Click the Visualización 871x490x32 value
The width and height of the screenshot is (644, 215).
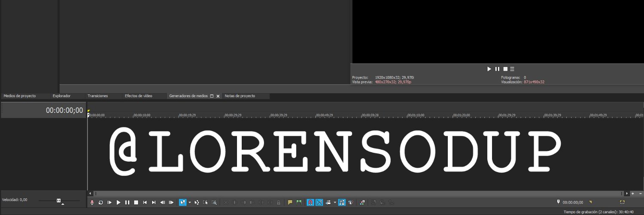pos(534,82)
